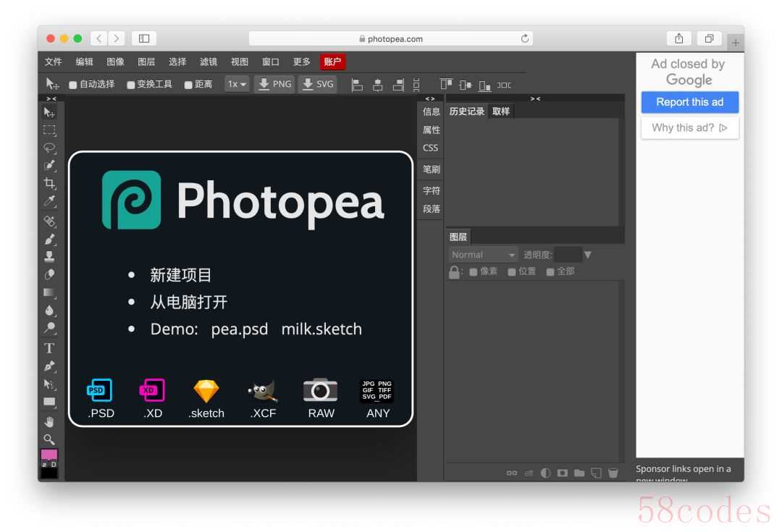Select the Eraser tool
The width and height of the screenshot is (782, 532).
click(x=49, y=274)
